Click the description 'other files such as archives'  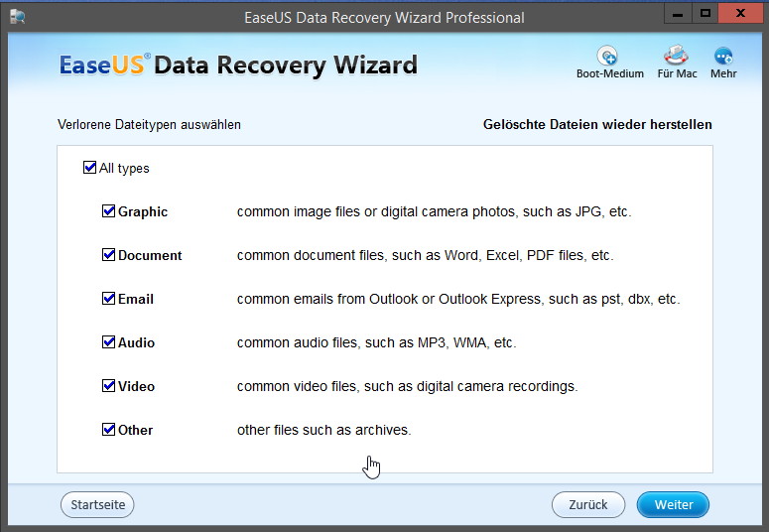(323, 430)
